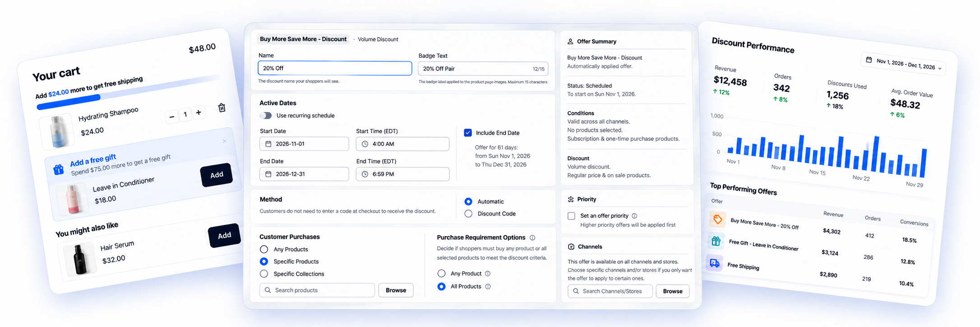
Task: Browse products button
Action: pyautogui.click(x=396, y=290)
